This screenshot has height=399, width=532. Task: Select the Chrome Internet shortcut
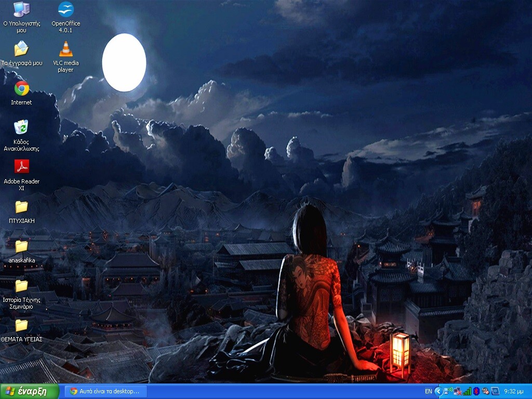[x=21, y=92]
